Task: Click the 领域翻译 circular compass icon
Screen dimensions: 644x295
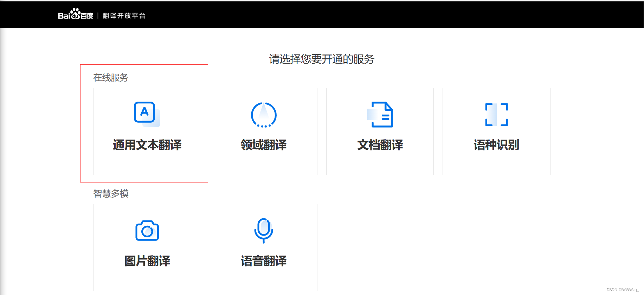Action: pyautogui.click(x=264, y=115)
